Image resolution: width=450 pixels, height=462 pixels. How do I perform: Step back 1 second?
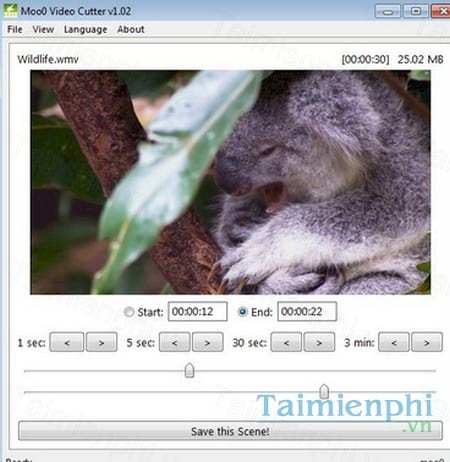(x=67, y=342)
